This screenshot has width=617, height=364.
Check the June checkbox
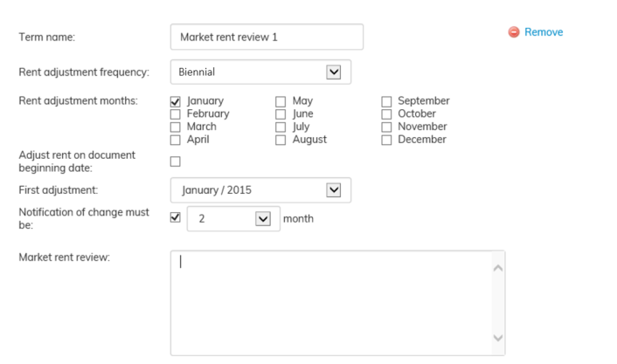pos(281,113)
